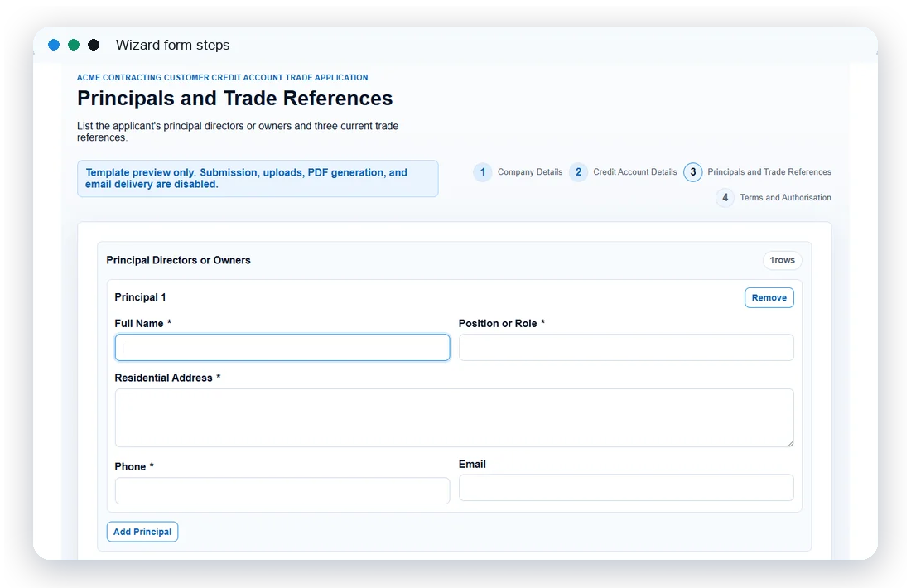Click the '1rows' count badge
911x588 pixels.
[782, 260]
